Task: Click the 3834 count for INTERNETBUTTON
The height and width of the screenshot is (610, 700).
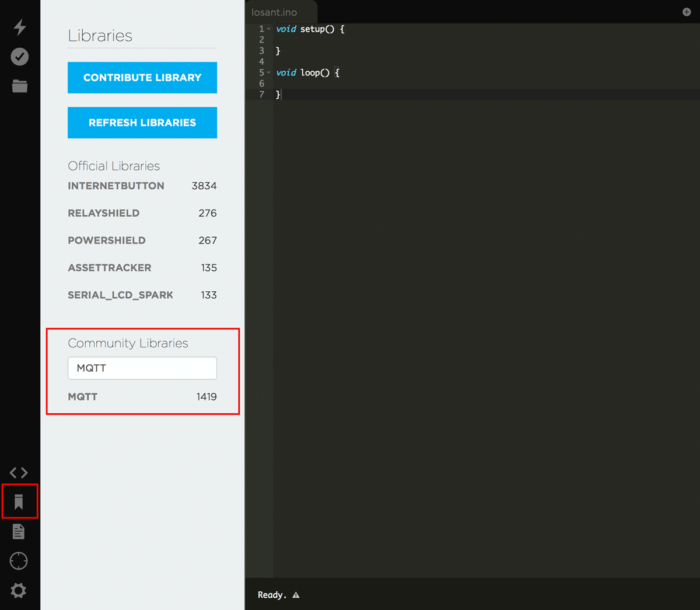Action: coord(204,186)
